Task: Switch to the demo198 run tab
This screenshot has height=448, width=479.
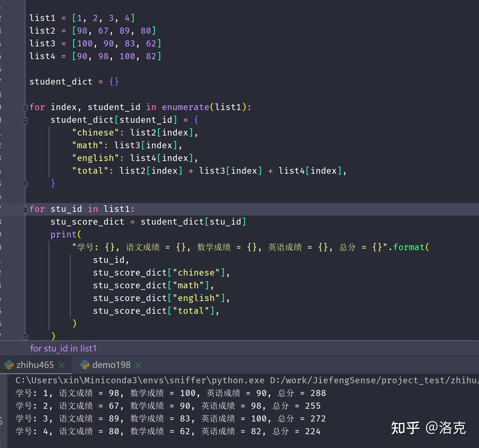Action: click(x=111, y=365)
